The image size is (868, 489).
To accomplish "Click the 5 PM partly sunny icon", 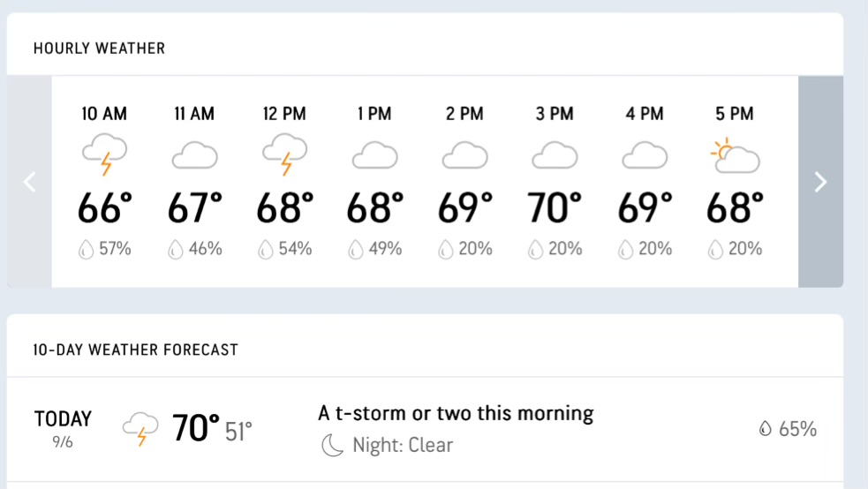I will (x=735, y=156).
